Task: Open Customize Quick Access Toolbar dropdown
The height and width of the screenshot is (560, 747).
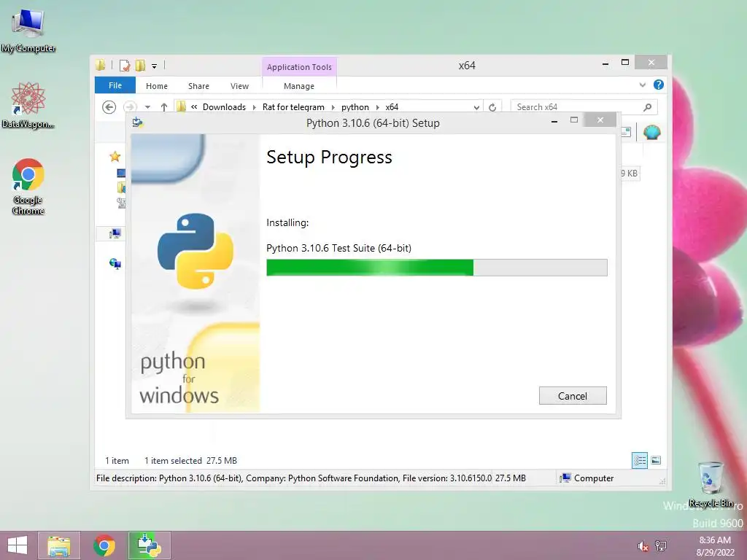Action: coord(155,66)
